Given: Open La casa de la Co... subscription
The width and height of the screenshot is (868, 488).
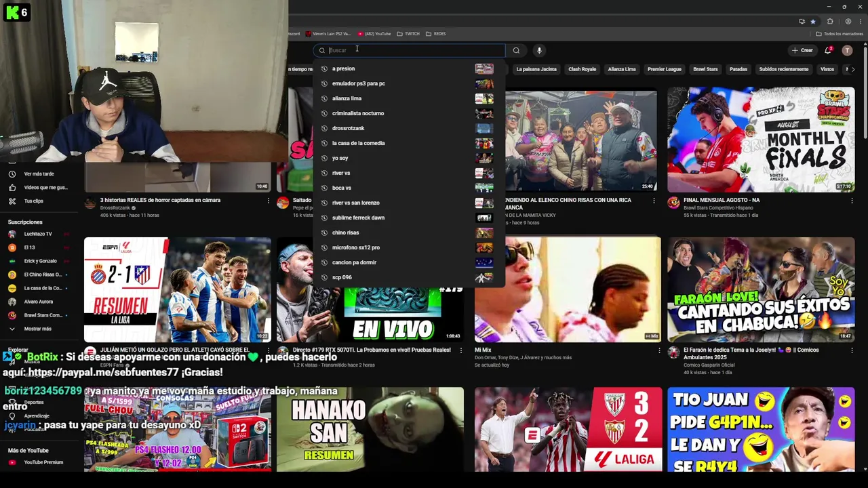Looking at the screenshot, I should (39, 288).
